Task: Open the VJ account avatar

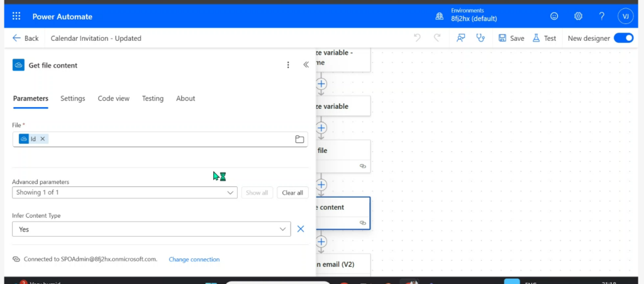Action: coord(626,16)
